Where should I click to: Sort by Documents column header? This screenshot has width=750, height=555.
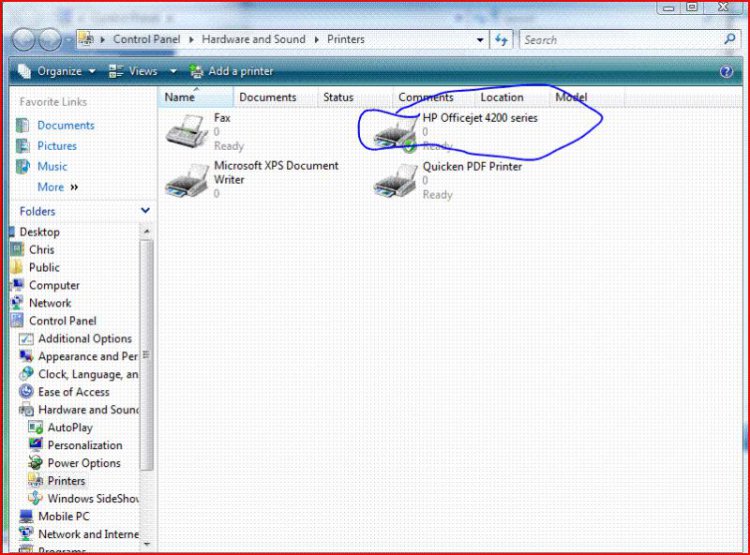275,97
